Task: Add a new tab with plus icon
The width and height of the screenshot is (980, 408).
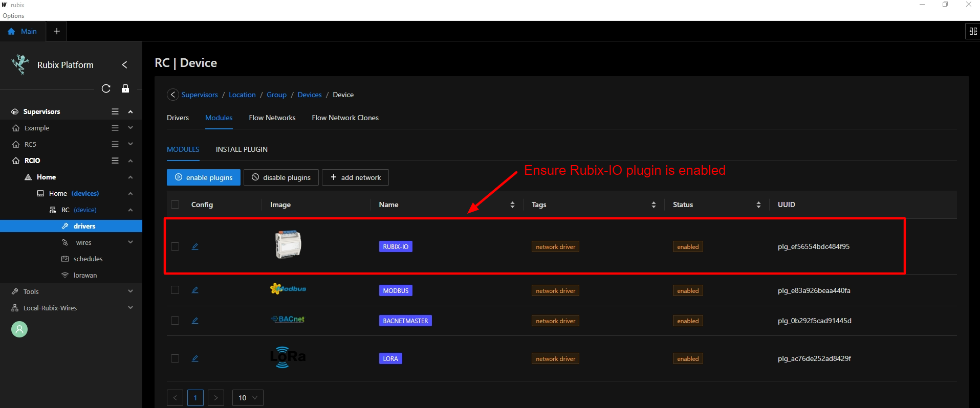Action: pyautogui.click(x=57, y=31)
